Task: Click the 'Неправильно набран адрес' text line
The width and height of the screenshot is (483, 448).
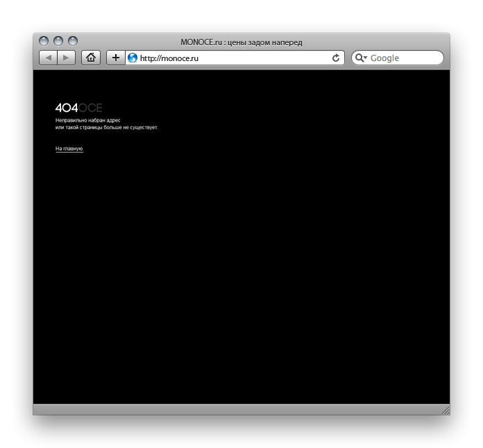Action: click(88, 120)
